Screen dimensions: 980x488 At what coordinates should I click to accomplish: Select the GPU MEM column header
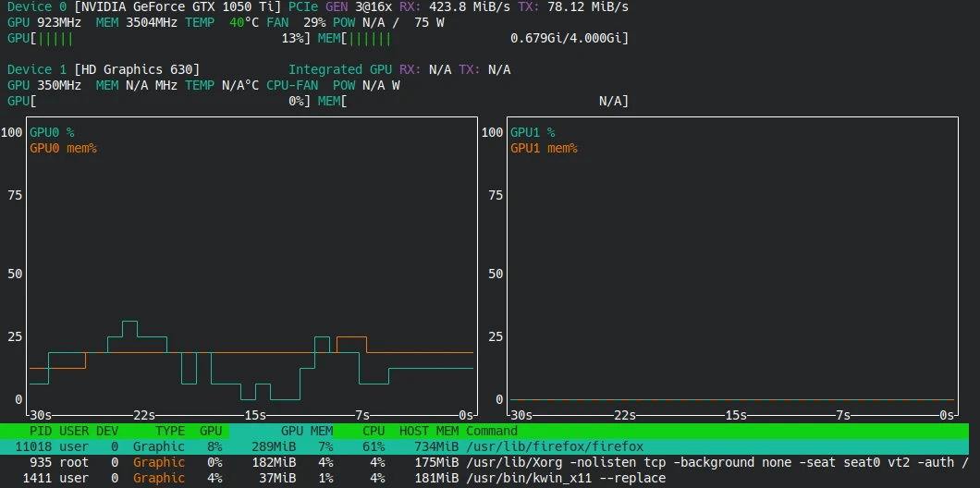307,431
